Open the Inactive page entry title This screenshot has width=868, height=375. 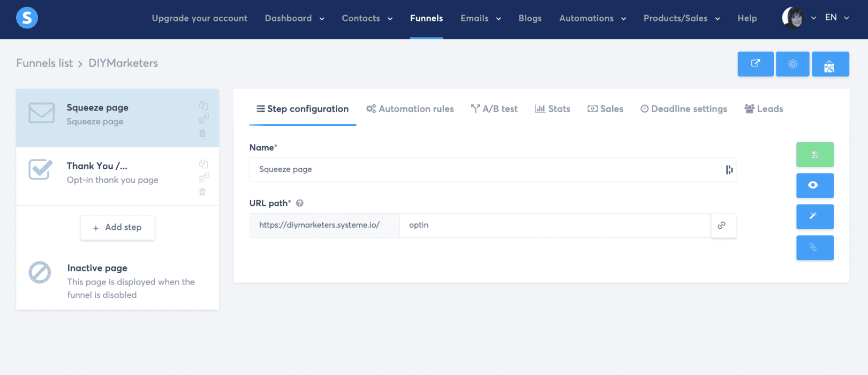tap(97, 268)
